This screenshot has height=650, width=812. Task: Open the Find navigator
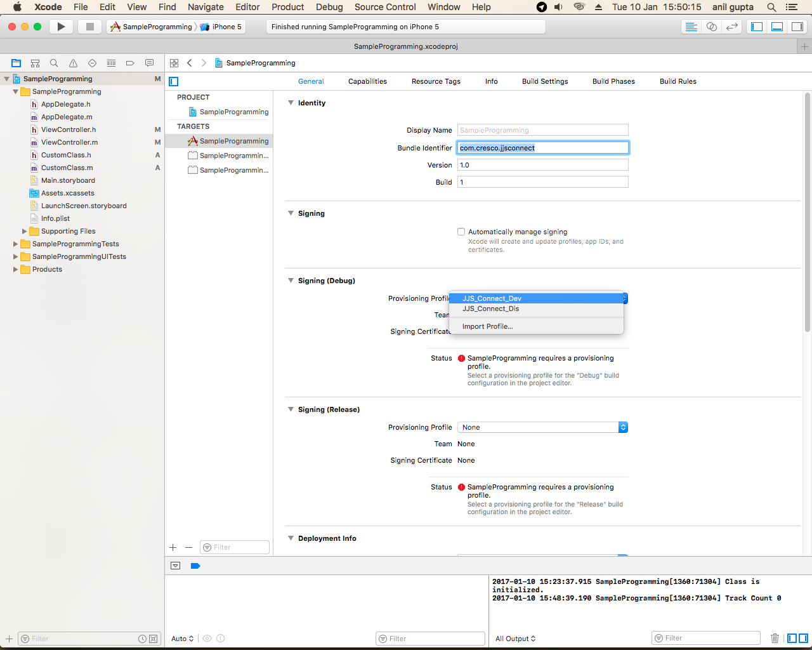point(54,63)
